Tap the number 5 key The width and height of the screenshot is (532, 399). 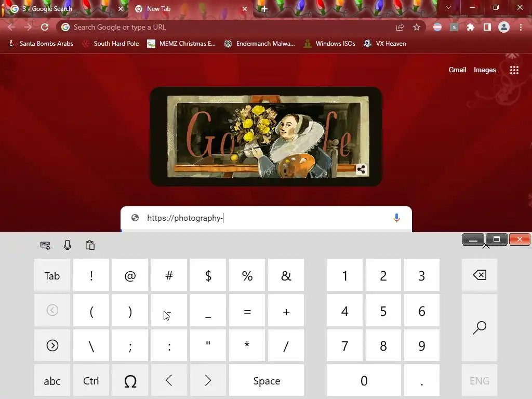tap(383, 311)
